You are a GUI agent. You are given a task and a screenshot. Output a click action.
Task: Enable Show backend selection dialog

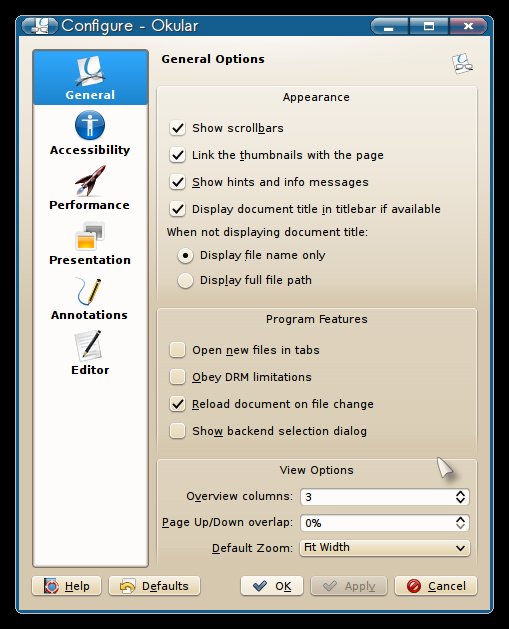tap(177, 431)
